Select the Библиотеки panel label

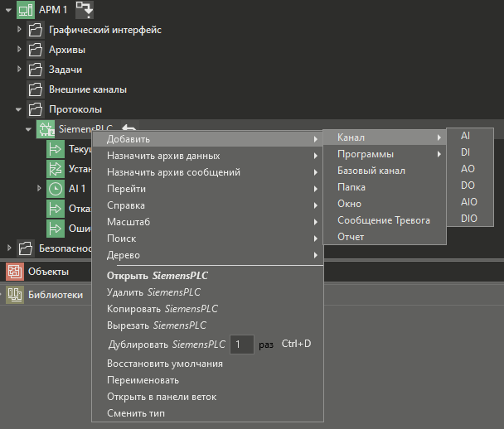tap(56, 295)
